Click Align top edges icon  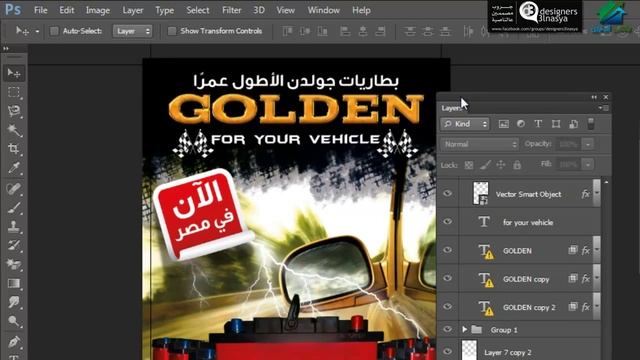287,31
